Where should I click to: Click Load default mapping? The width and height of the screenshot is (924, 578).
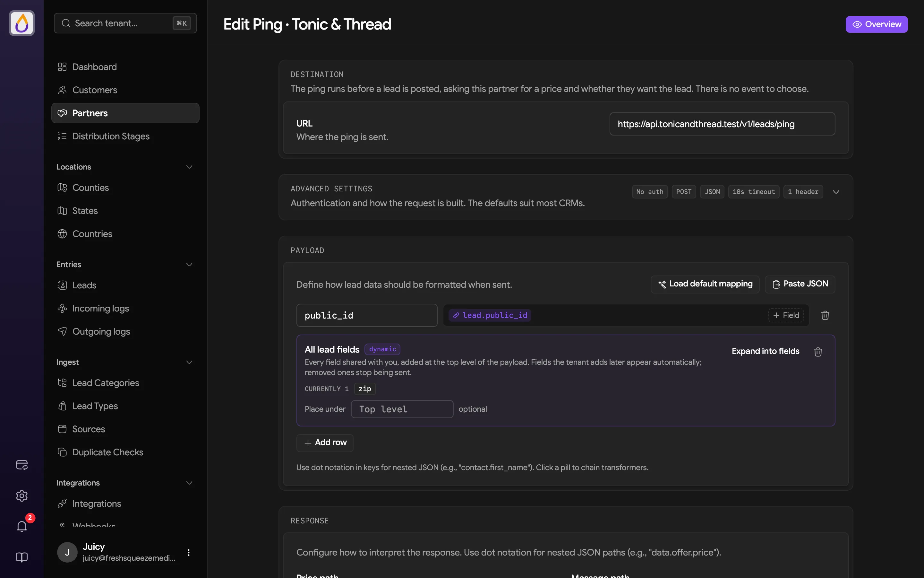pos(705,284)
